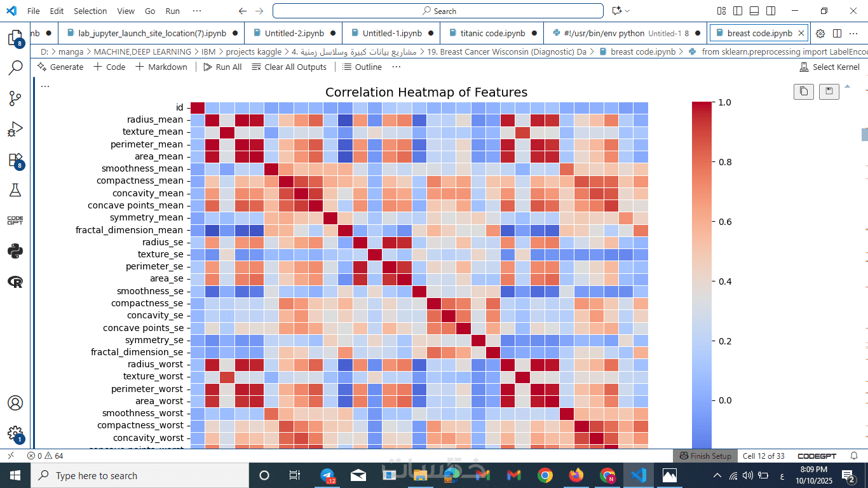Open the notebook toolbar ellipsis beside Outline

coord(397,67)
